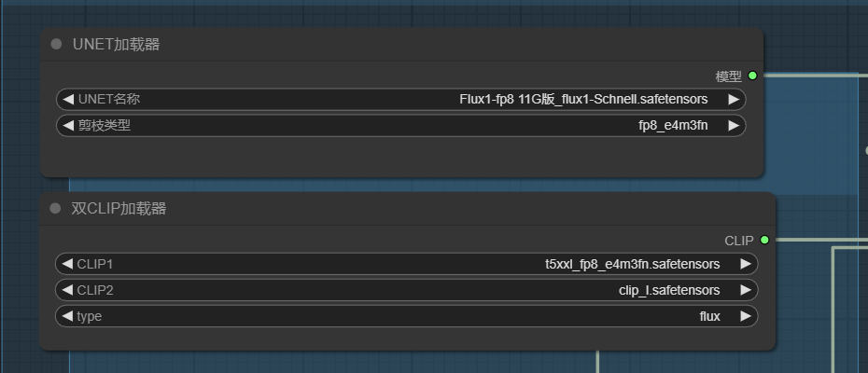Viewport: 868px width, 373px height.
Task: Click next arrow on UNET名称 field
Action: (x=734, y=100)
